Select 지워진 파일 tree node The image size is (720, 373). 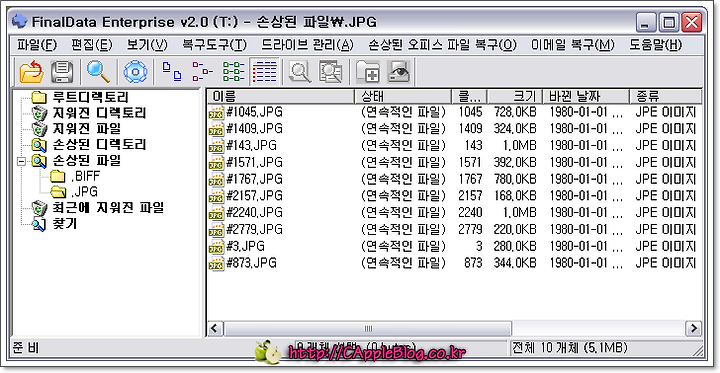click(86, 129)
